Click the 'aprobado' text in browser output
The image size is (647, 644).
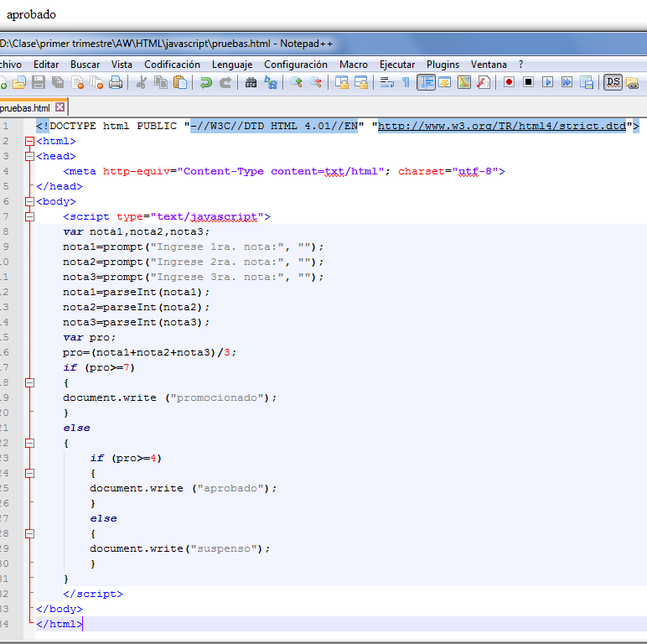click(x=31, y=14)
